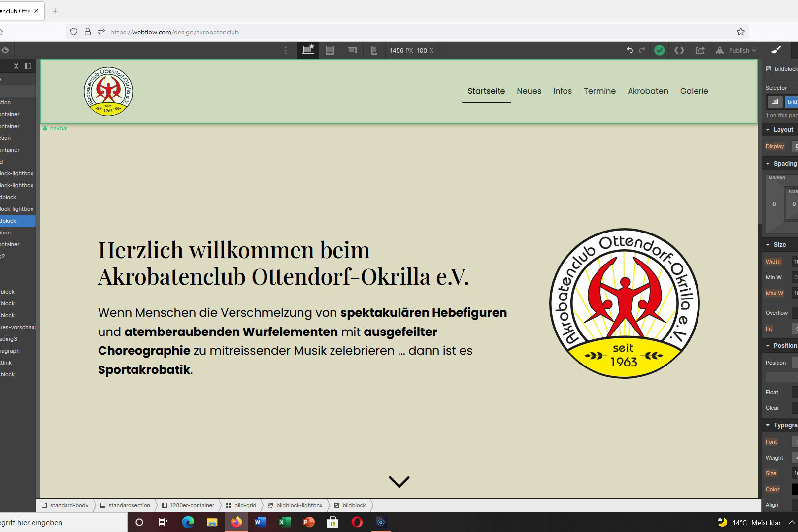
Task: Select the navbar element label
Action: click(55, 128)
